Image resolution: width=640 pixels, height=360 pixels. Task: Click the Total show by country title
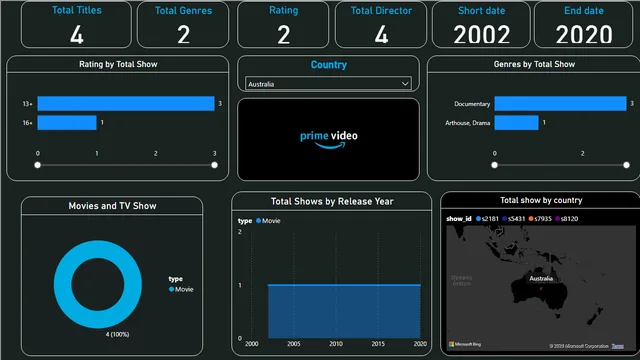coord(541,200)
